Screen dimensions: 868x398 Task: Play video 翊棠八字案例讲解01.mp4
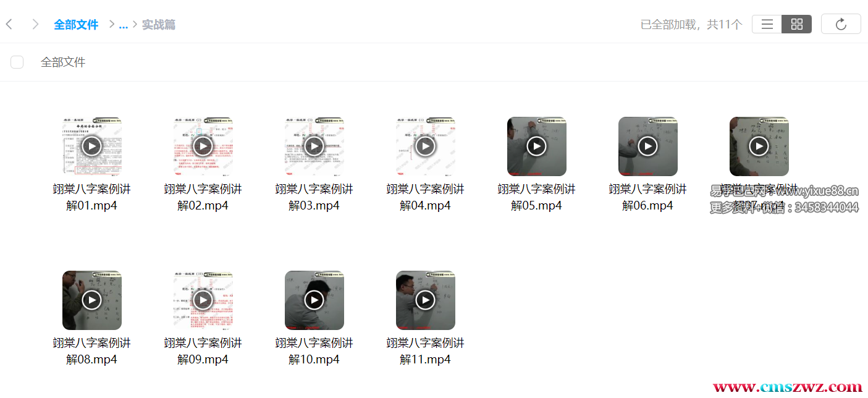pyautogui.click(x=92, y=146)
